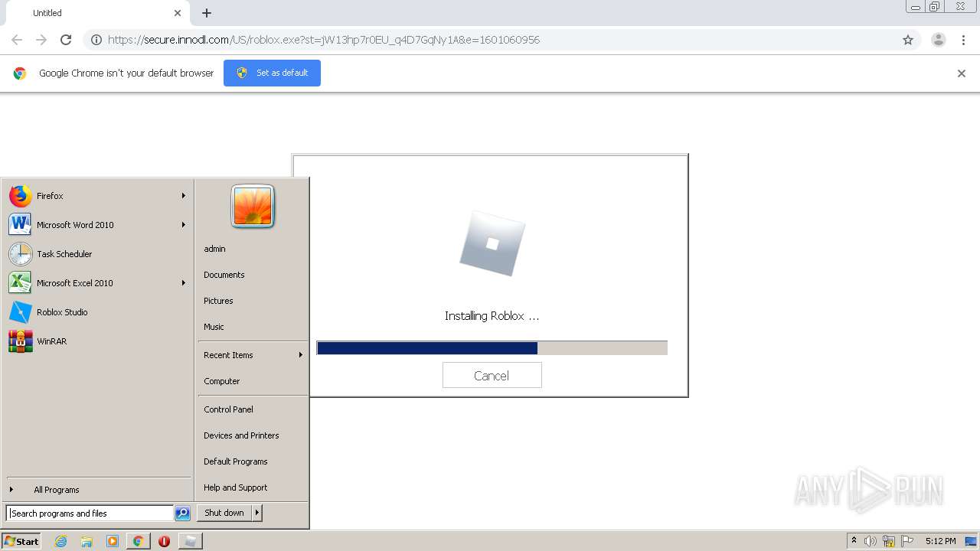Open a new Chrome tab
Viewport: 980px width, 551px height.
207,13
